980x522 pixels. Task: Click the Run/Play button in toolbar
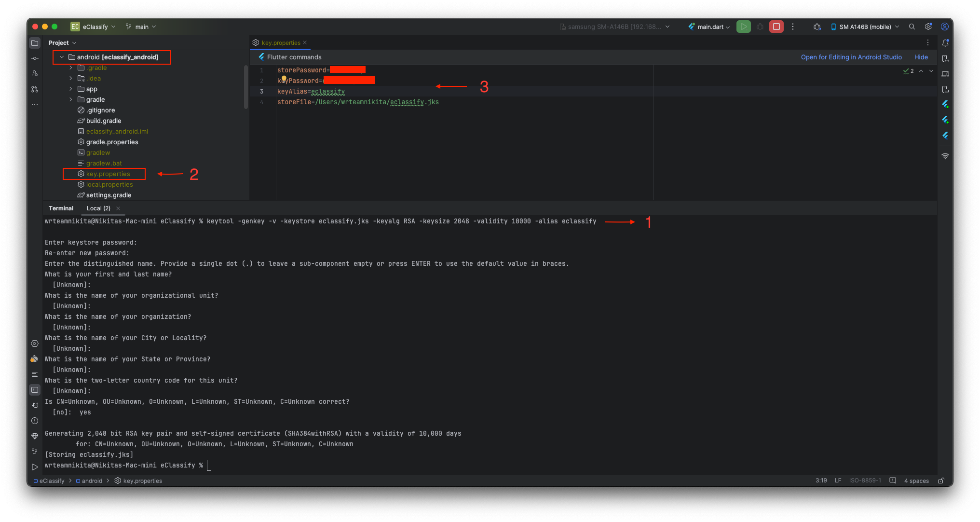pyautogui.click(x=743, y=27)
